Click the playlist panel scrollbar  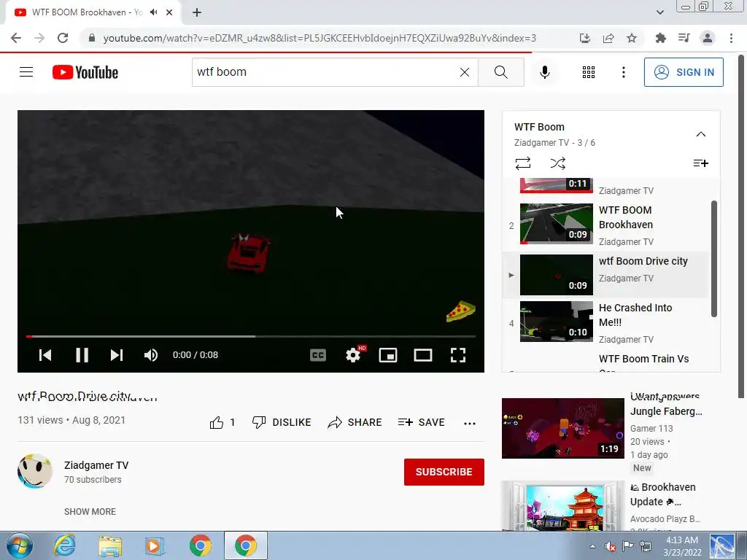coord(713,259)
